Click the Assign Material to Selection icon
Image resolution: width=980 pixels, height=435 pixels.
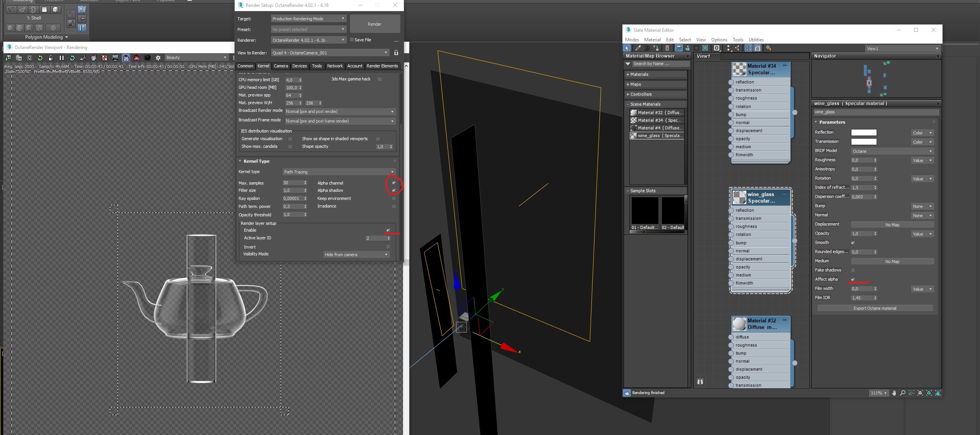pyautogui.click(x=656, y=48)
